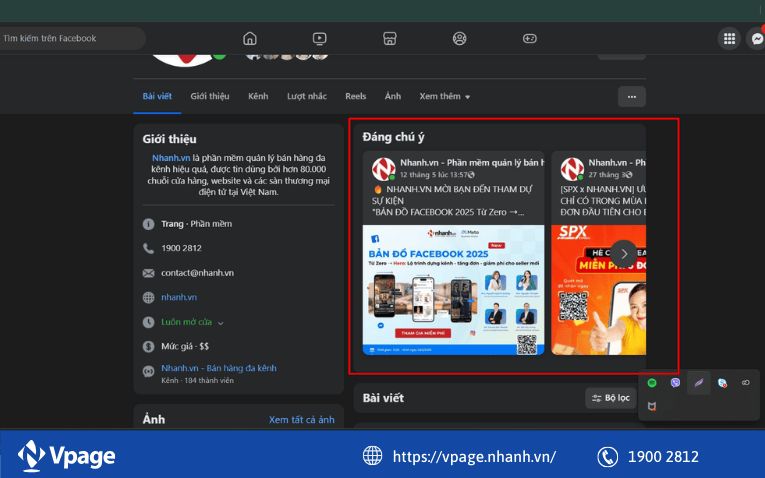
Task: Click the globe icon beside nhanh.vn link
Action: coord(148,298)
